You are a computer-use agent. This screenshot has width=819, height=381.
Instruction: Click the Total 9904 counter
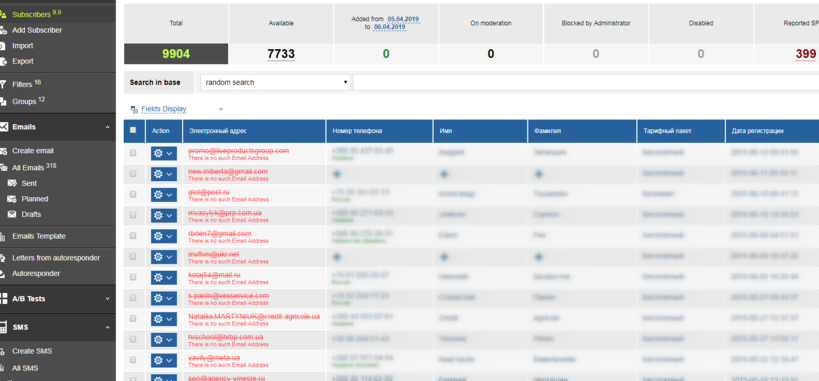pyautogui.click(x=176, y=54)
